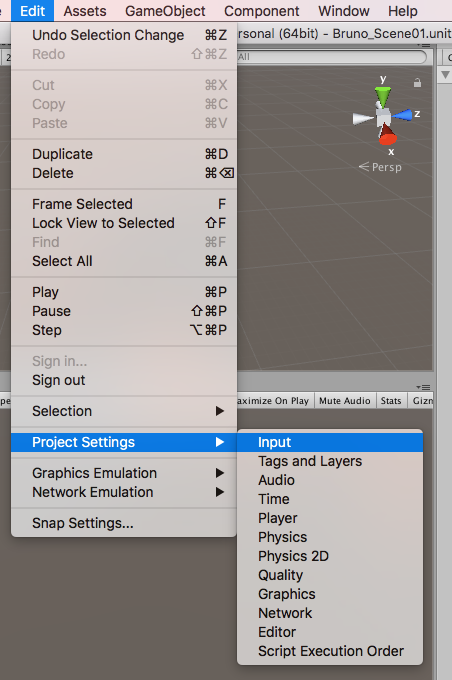Choose Select All menu entry
Viewport: 452px width, 680px height.
coord(124,261)
